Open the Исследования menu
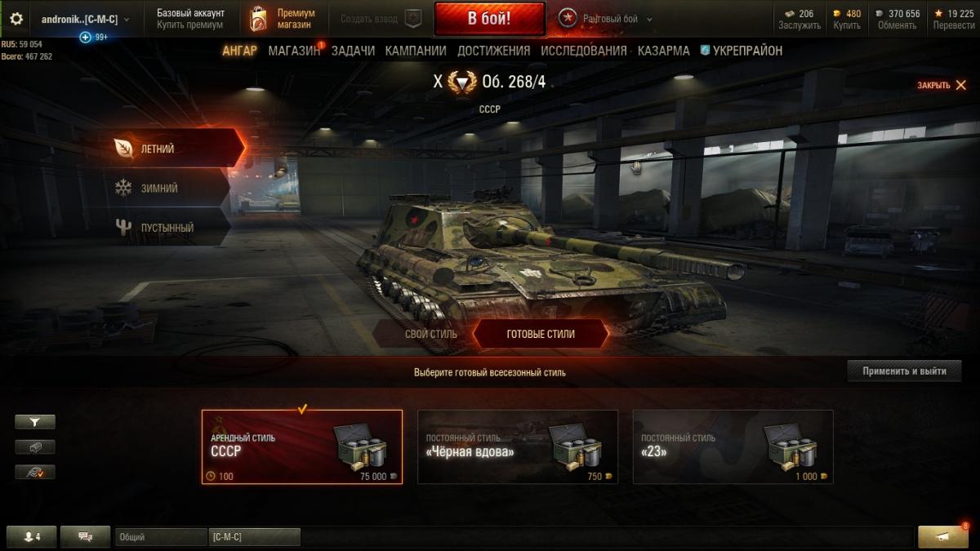 (584, 51)
